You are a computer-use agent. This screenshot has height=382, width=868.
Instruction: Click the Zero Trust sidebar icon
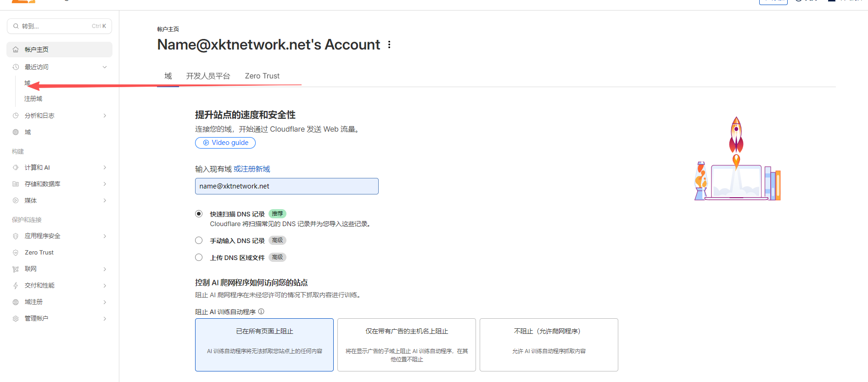coord(16,253)
